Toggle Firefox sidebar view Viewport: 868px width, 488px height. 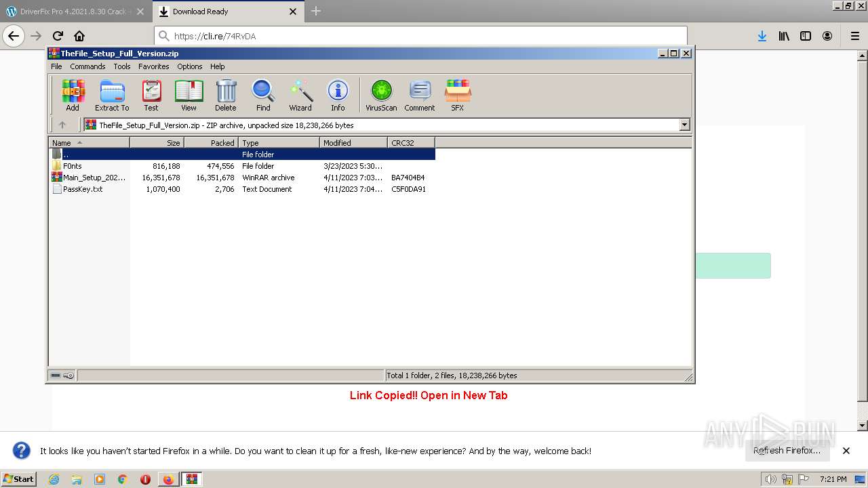(x=806, y=36)
